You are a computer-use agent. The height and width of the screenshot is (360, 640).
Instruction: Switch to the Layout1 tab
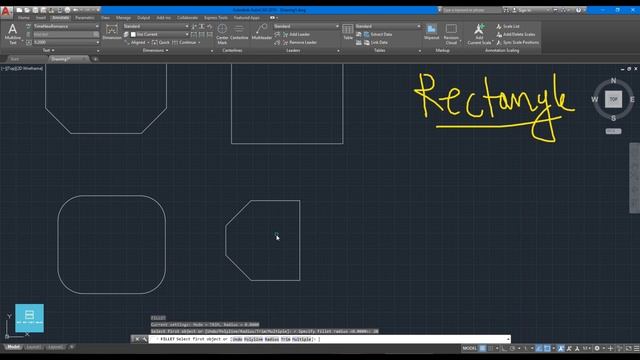pos(33,347)
